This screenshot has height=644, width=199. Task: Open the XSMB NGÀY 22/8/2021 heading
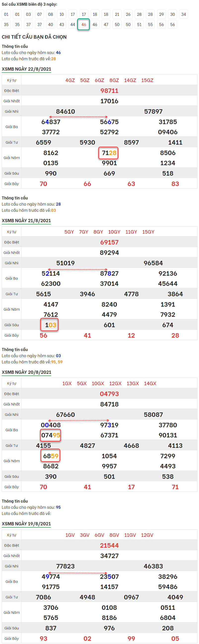pyautogui.click(x=26, y=69)
